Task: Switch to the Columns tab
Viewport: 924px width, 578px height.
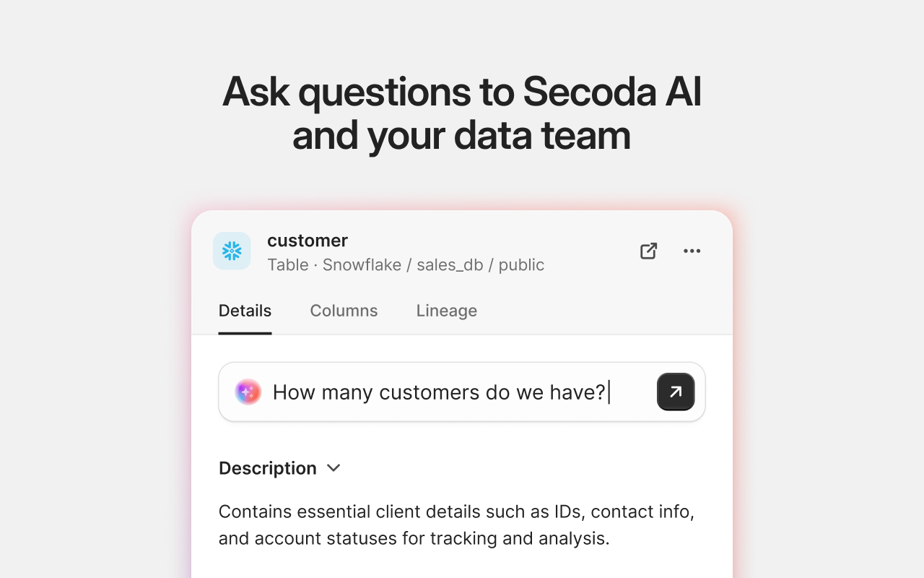Action: (344, 311)
